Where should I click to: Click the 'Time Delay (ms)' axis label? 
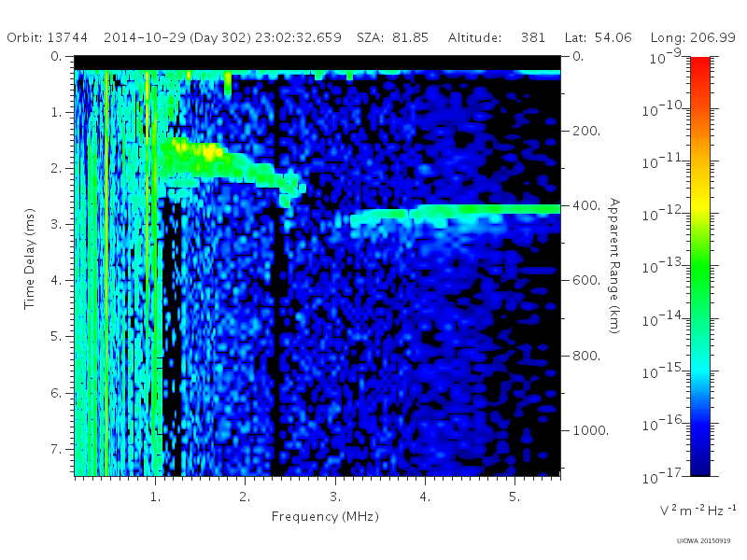tap(30, 259)
